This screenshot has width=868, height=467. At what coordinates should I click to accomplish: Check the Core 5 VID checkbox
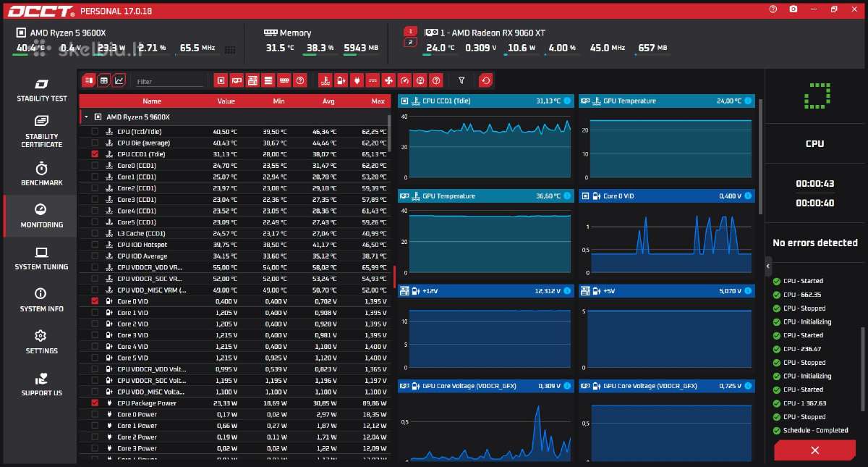click(x=95, y=358)
